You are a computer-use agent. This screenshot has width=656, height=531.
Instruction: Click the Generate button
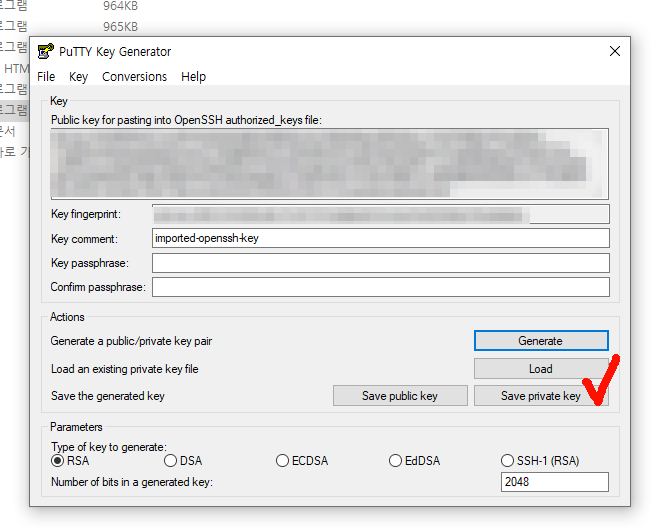(x=541, y=341)
